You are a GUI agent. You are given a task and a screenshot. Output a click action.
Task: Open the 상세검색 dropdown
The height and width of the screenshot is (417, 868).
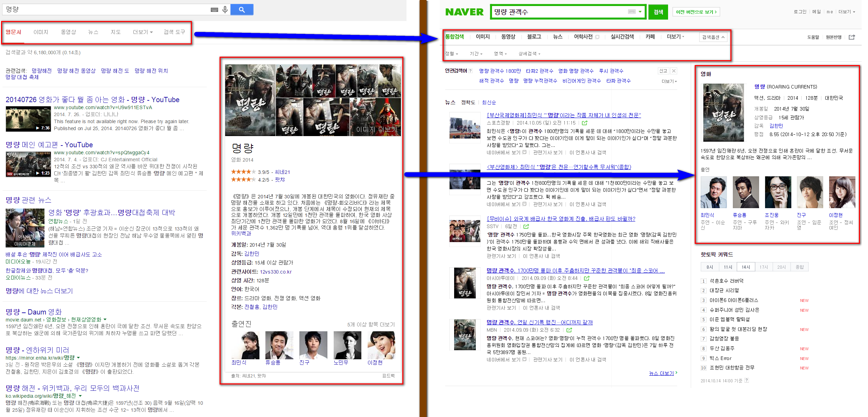click(x=529, y=54)
